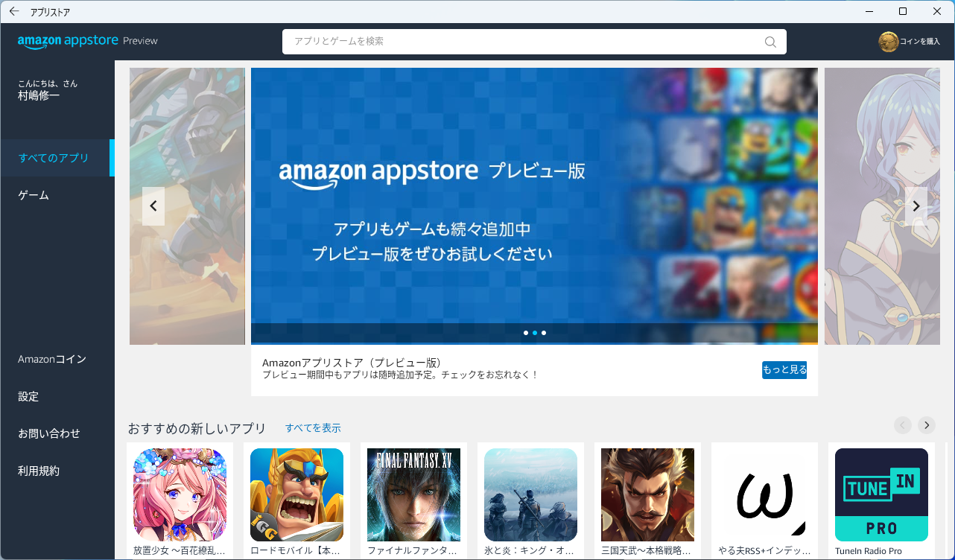Image resolution: width=955 pixels, height=560 pixels.
Task: Click the center appstore preview banner
Action: 534,206
